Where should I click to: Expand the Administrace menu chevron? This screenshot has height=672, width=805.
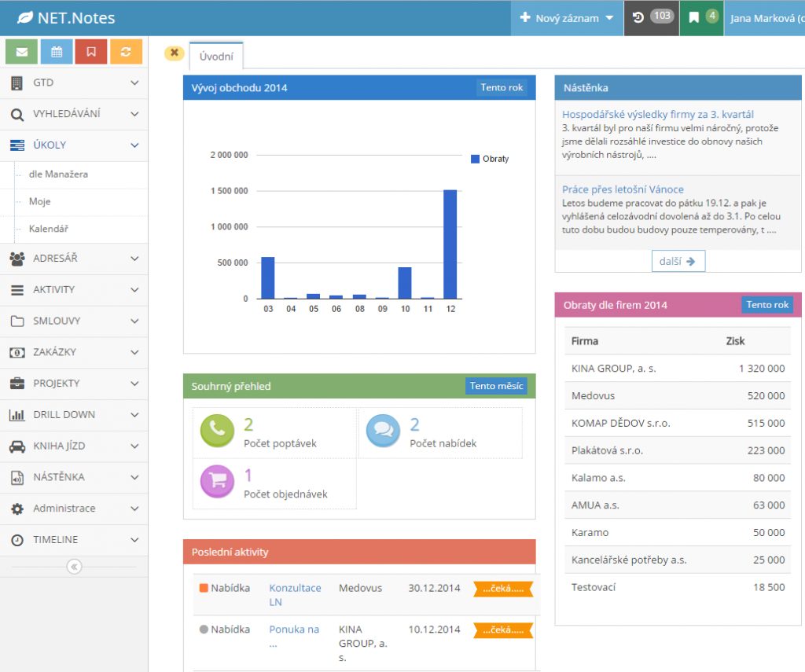[134, 509]
